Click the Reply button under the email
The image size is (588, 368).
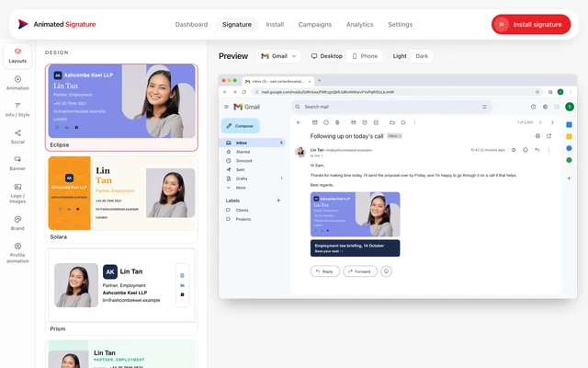click(x=324, y=271)
